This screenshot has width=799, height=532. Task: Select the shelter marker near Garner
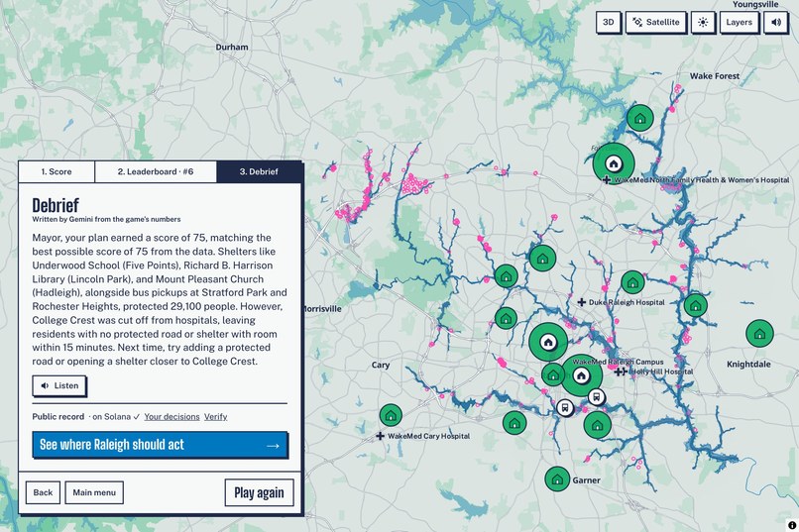(557, 479)
